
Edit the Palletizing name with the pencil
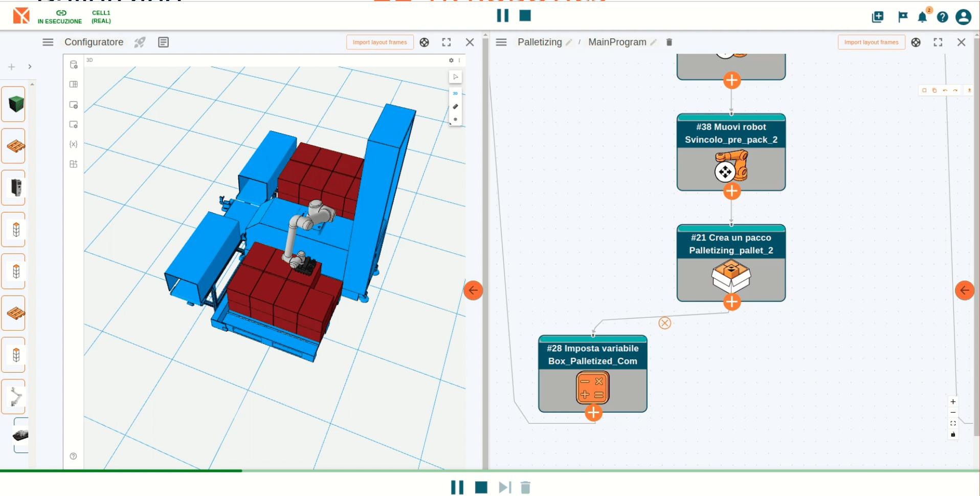(x=569, y=42)
